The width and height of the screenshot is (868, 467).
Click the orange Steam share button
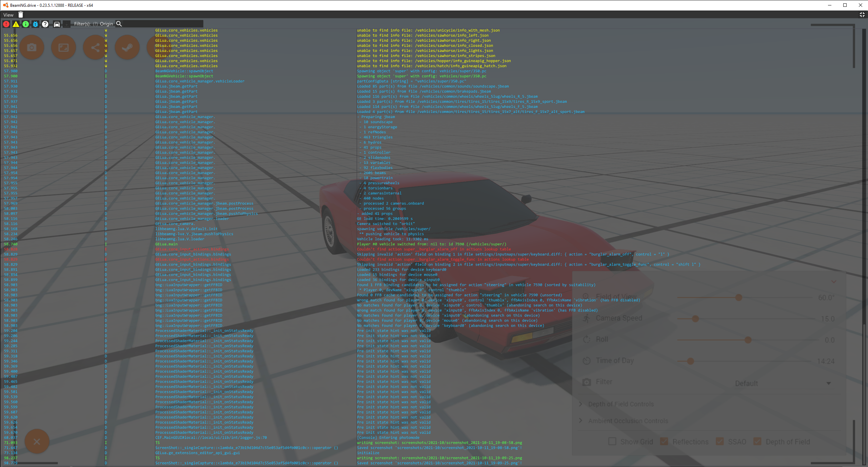point(127,47)
